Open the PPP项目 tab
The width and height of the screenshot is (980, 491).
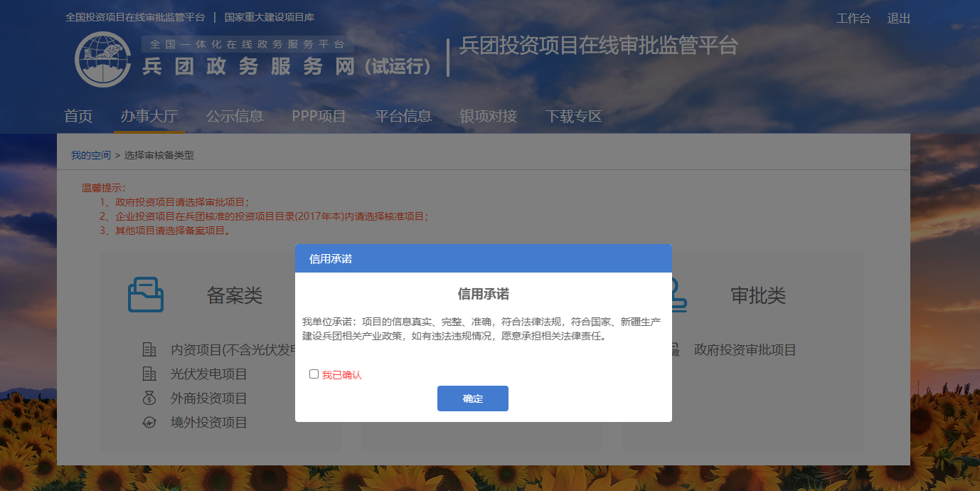(x=319, y=116)
